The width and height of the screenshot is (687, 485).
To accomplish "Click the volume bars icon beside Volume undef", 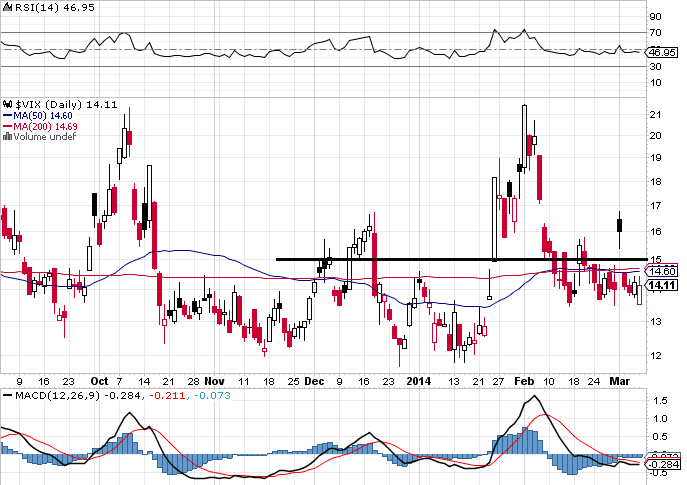I will pyautogui.click(x=7, y=137).
